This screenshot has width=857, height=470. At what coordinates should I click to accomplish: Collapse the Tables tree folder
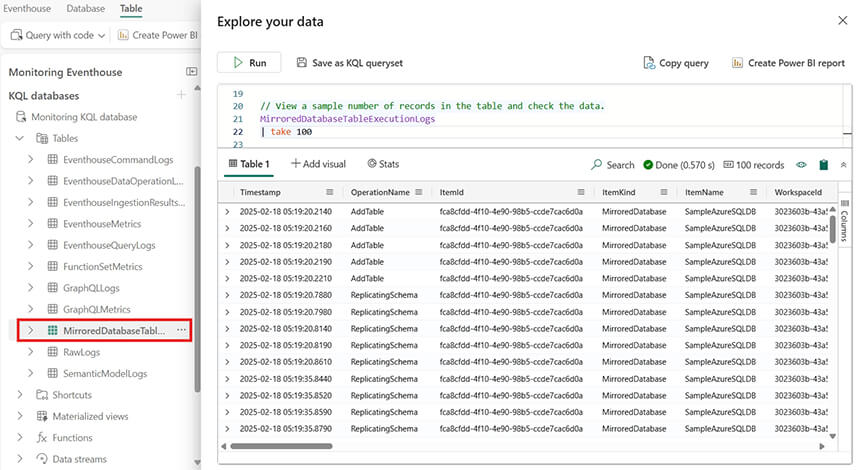[x=20, y=138]
